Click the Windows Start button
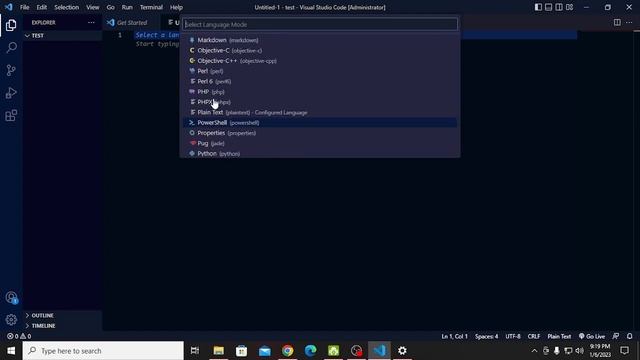640x360 pixels. point(11,351)
